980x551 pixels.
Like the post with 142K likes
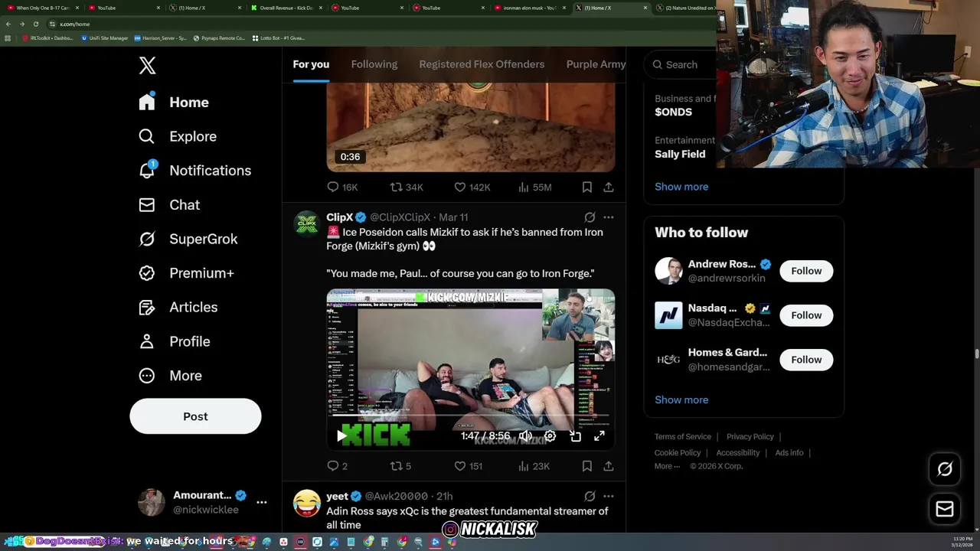click(472, 187)
